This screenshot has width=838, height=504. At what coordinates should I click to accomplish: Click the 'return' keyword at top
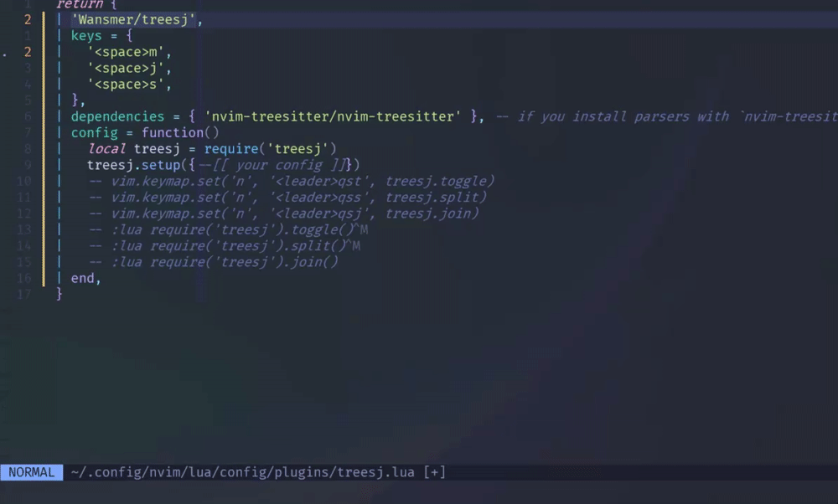click(x=79, y=4)
